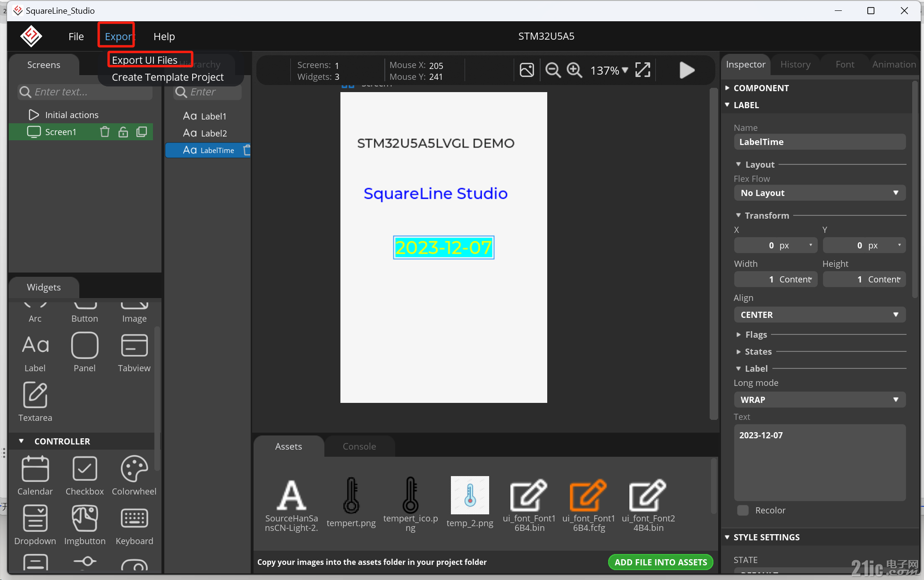Image resolution: width=924 pixels, height=580 pixels.
Task: Click the Hierarchy search field
Action: click(x=208, y=92)
